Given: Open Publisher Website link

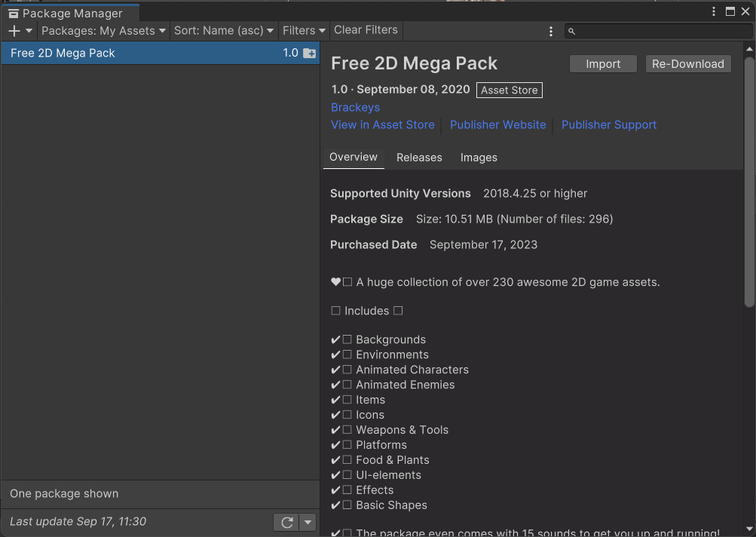Looking at the screenshot, I should click(498, 125).
